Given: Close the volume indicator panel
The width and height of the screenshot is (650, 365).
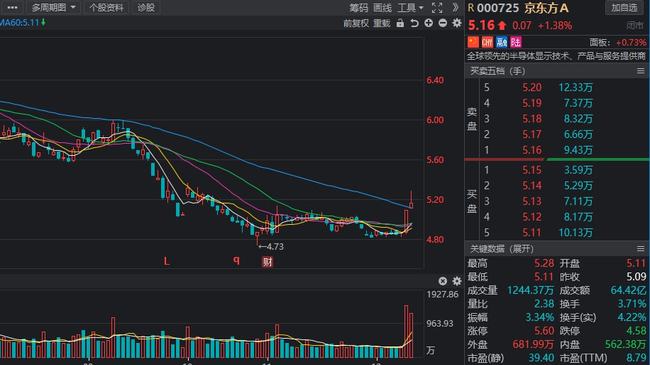Looking at the screenshot, I should [x=443, y=281].
